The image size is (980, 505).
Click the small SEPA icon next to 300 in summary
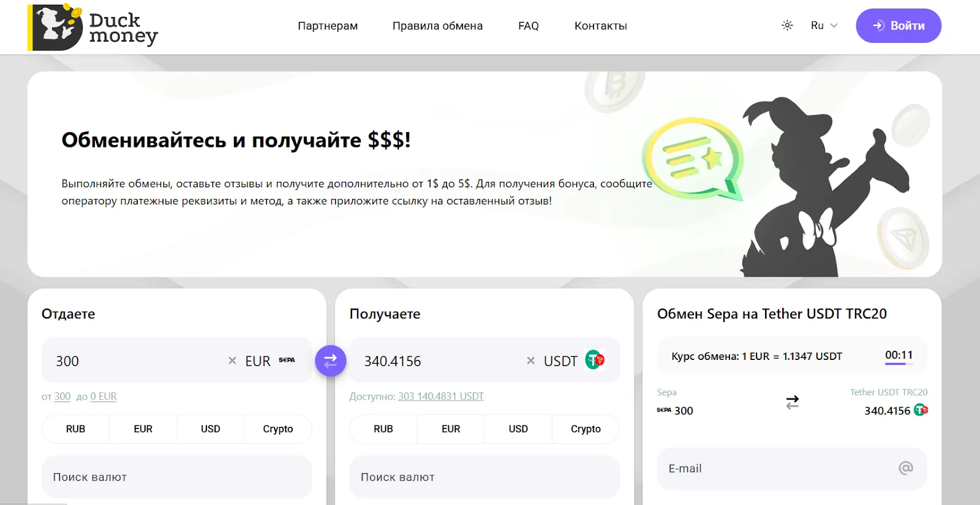click(x=664, y=410)
